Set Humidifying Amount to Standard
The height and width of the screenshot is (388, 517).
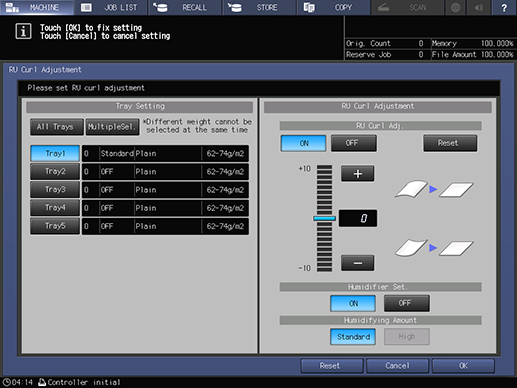(x=353, y=337)
